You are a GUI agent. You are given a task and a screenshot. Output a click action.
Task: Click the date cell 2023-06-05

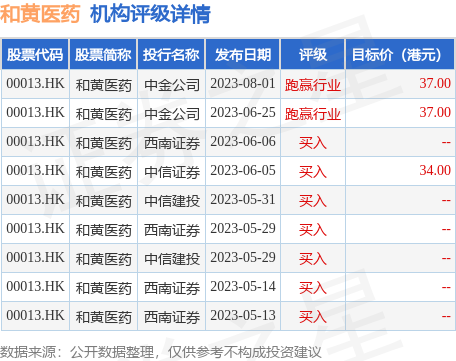[x=243, y=170]
